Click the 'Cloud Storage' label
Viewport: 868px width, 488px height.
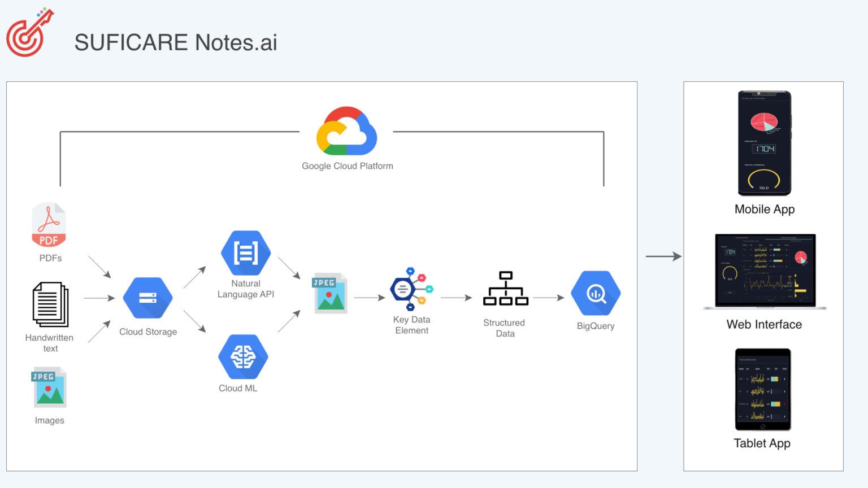[x=148, y=332]
